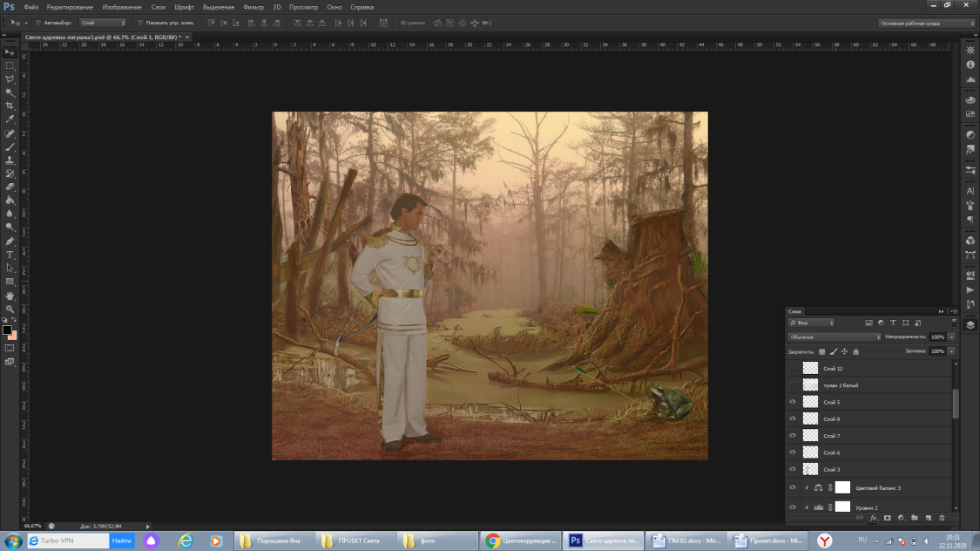This screenshot has height=551, width=980.
Task: Create a new layer
Action: [928, 518]
